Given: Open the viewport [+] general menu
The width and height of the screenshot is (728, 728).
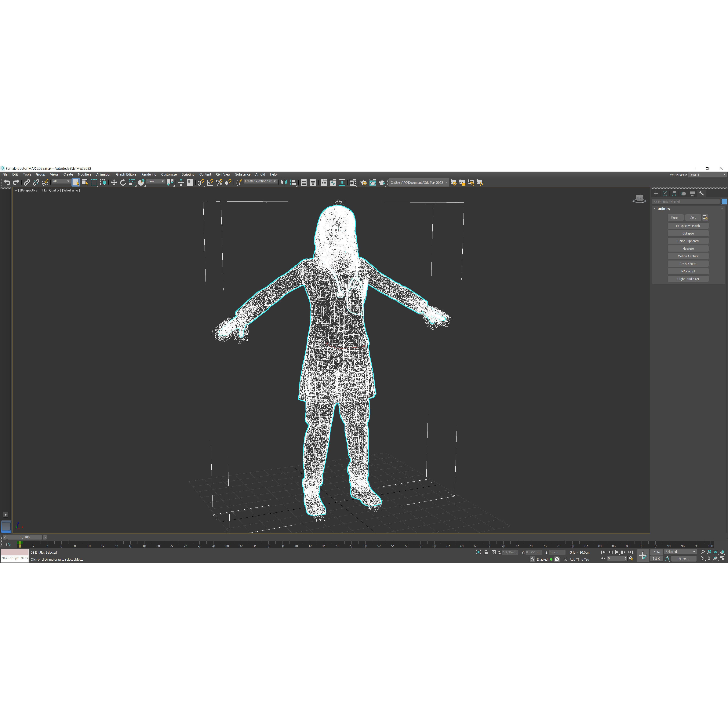Looking at the screenshot, I should pyautogui.click(x=16, y=190).
